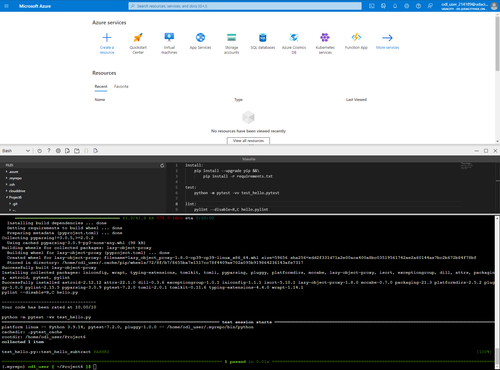This screenshot has height=370, width=500.
Task: Open the user account avatar
Action: tap(494, 6)
